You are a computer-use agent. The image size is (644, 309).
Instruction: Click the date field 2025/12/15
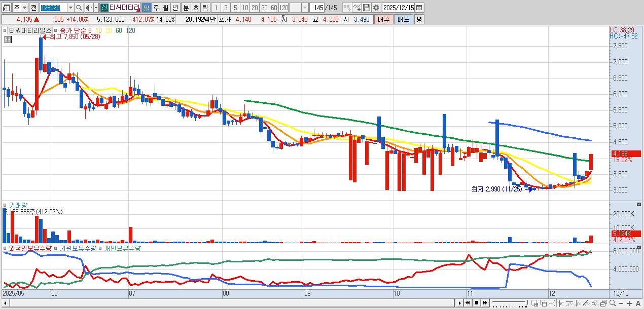(399, 8)
